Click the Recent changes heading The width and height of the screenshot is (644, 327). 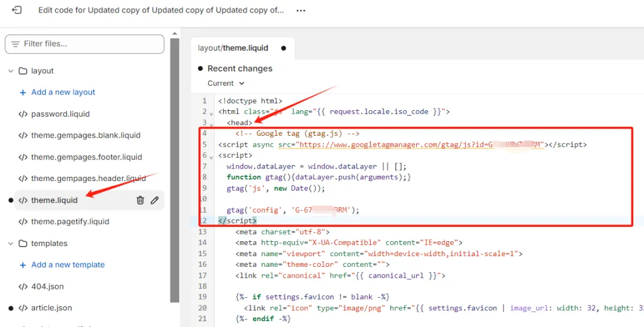point(240,68)
